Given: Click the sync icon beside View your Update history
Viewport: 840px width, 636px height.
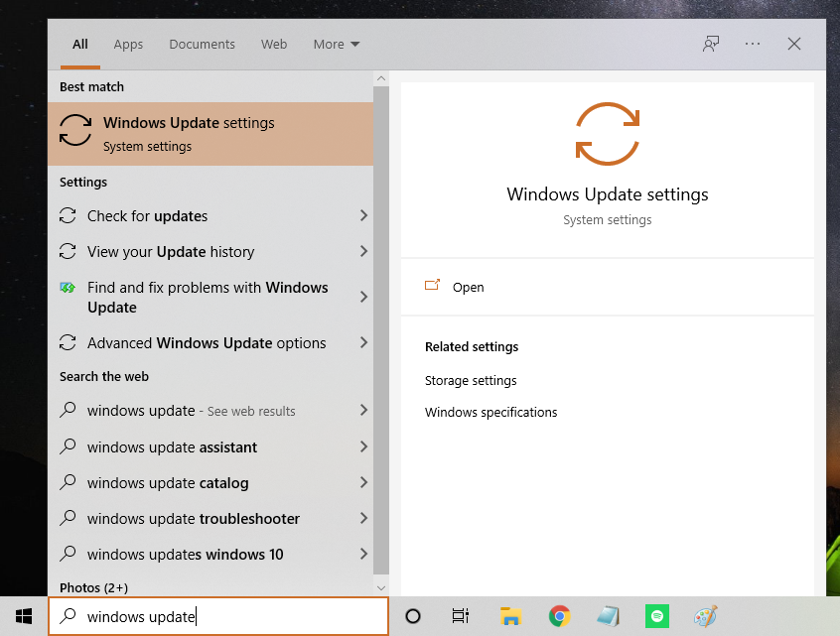Looking at the screenshot, I should 68,251.
